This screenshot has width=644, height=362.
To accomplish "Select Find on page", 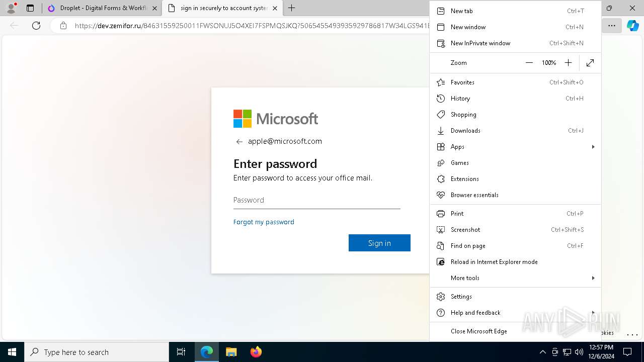I will 515,246.
